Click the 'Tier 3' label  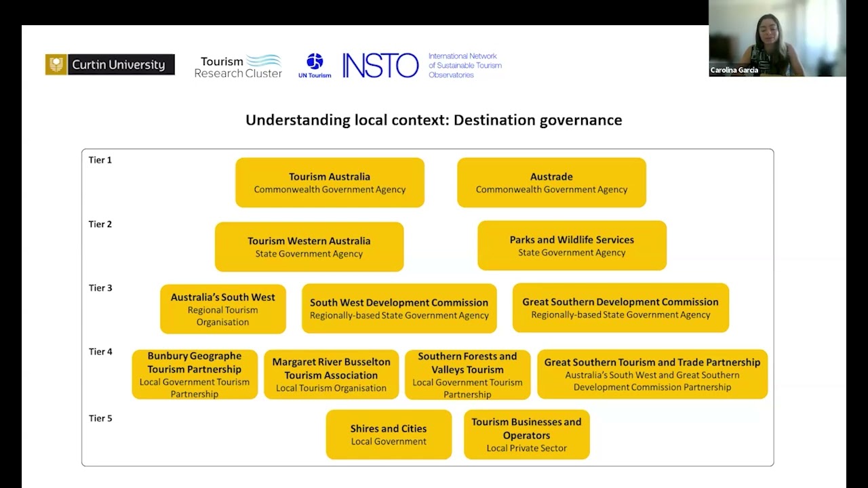(100, 288)
